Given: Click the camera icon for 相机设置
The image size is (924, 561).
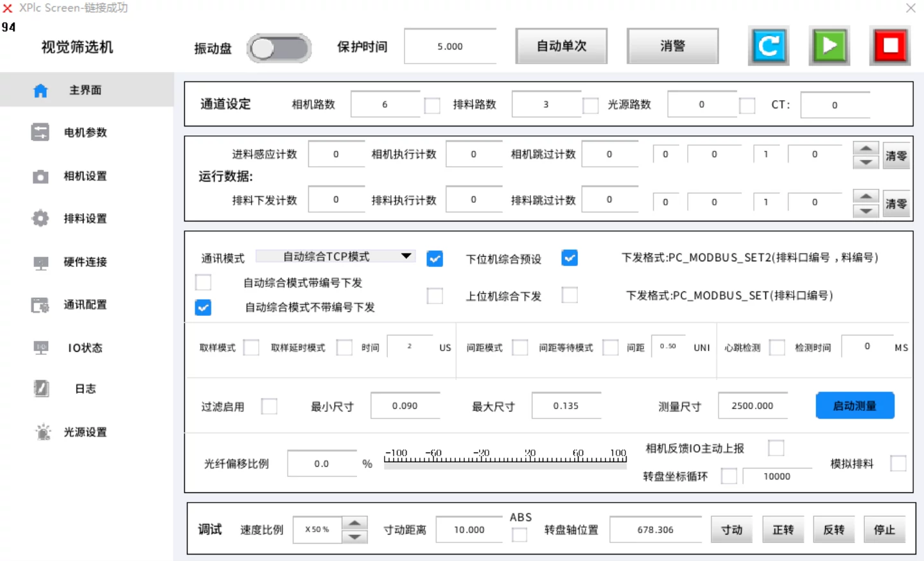Looking at the screenshot, I should [x=40, y=176].
